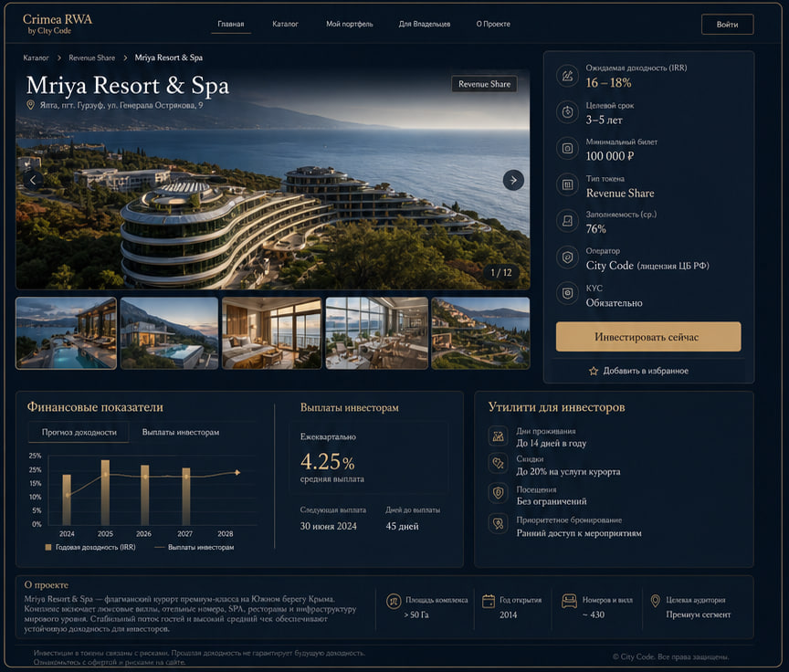Open the Главная navigation tab
This screenshot has width=789, height=672.
tap(230, 24)
